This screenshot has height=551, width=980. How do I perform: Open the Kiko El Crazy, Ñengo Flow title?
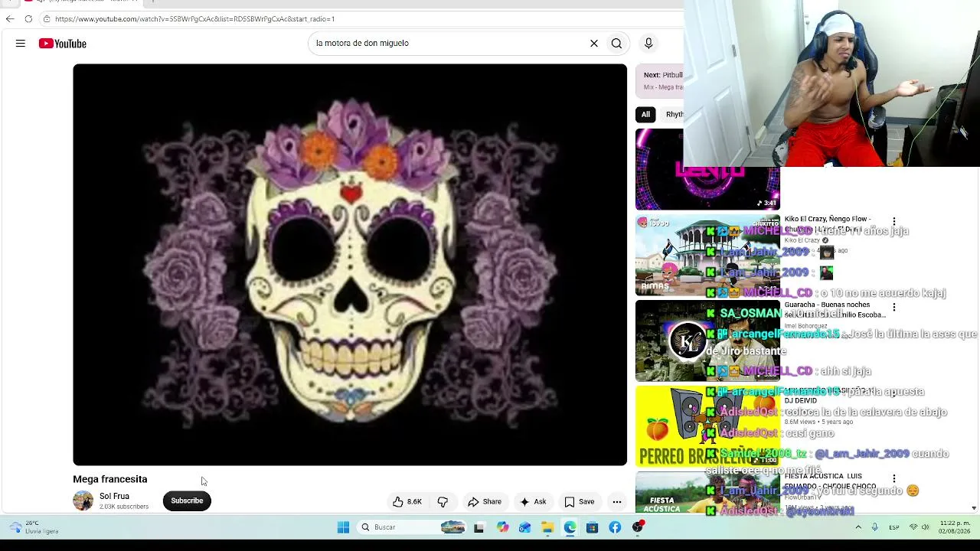click(x=828, y=223)
